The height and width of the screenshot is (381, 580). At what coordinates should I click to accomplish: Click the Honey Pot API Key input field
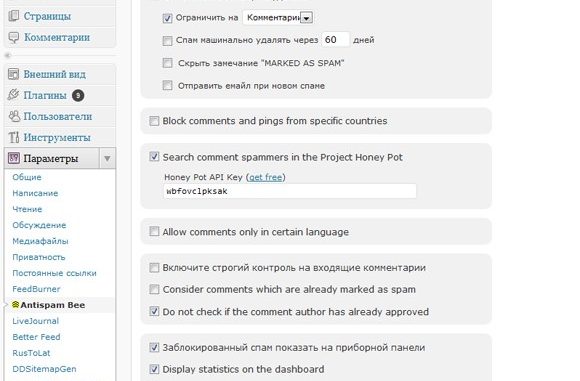[x=290, y=191]
